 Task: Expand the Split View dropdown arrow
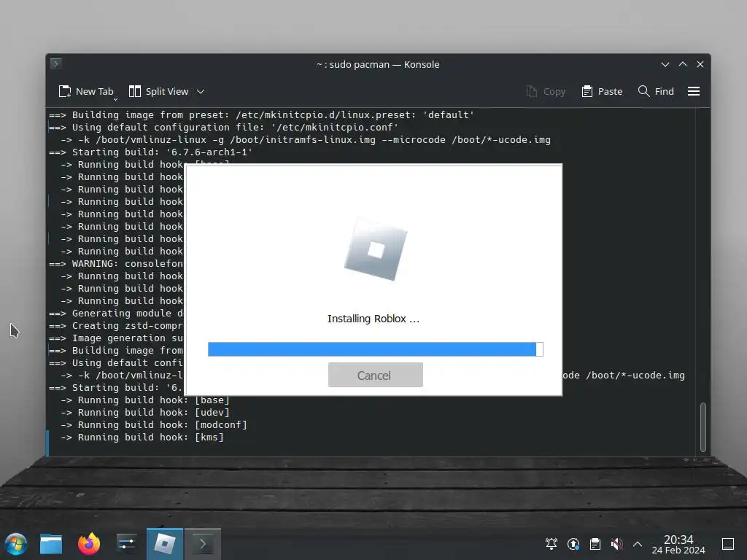tap(201, 91)
